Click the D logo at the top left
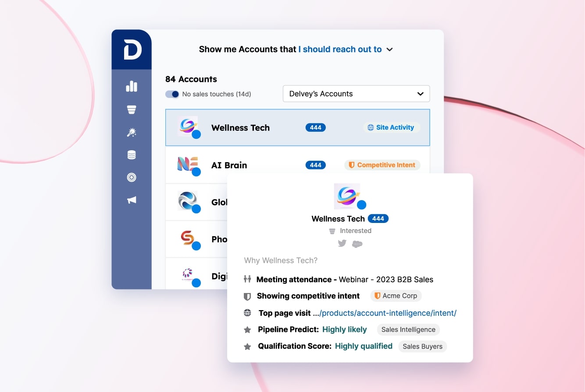Image resolution: width=585 pixels, height=392 pixels. click(x=132, y=48)
